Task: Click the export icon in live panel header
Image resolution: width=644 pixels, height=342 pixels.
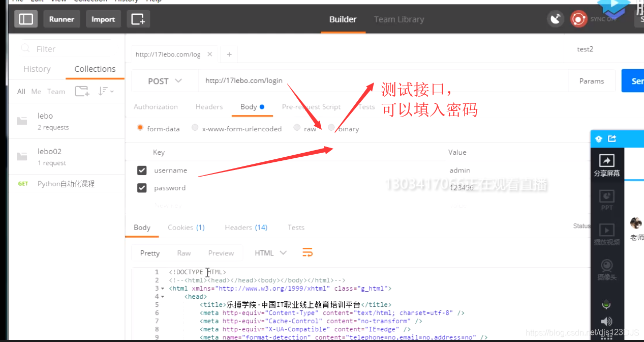Action: click(x=612, y=138)
